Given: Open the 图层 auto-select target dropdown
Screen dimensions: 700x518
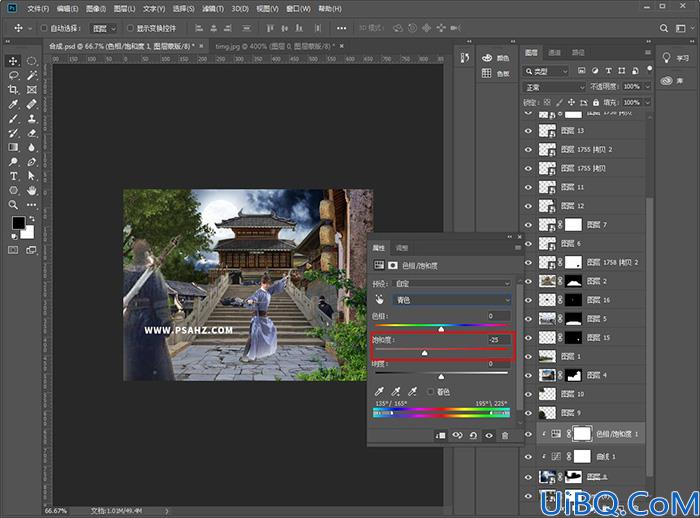Looking at the screenshot, I should (104, 28).
